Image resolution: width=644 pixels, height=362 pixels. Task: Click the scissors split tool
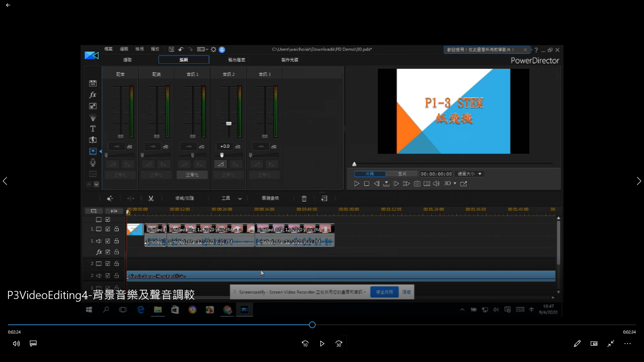(x=151, y=198)
